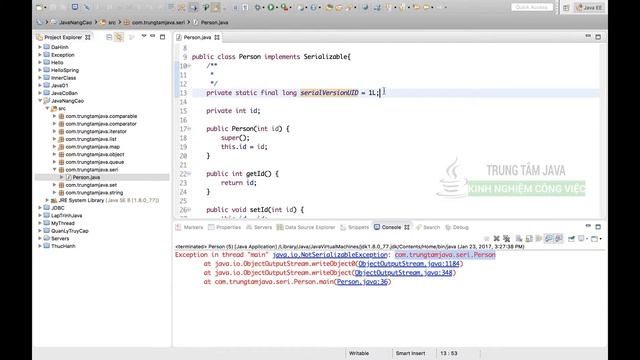Switch to the Debug tab

click(x=457, y=227)
